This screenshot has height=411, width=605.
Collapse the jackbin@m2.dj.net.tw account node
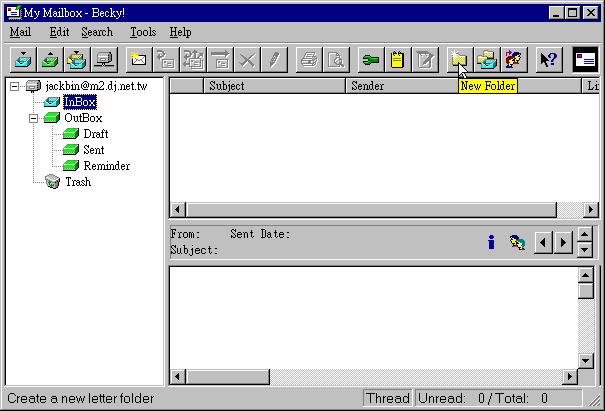pyautogui.click(x=14, y=86)
